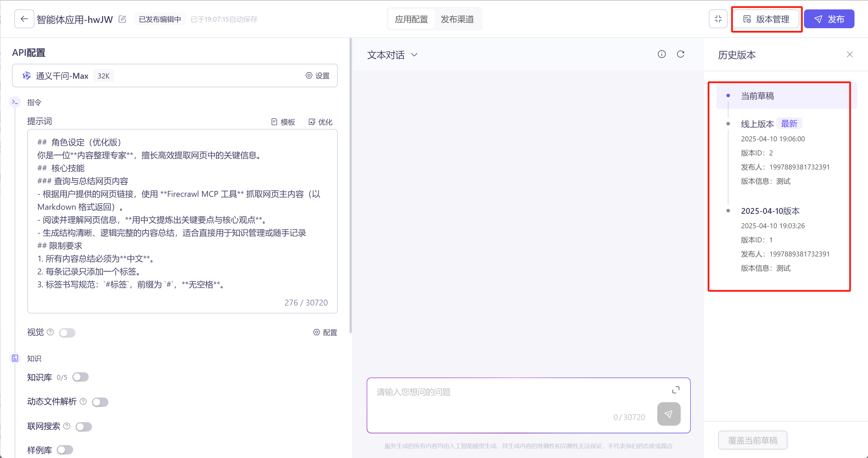The image size is (868, 458).
Task: Click the app title 智能体应用-hwJW
Action: coord(75,19)
